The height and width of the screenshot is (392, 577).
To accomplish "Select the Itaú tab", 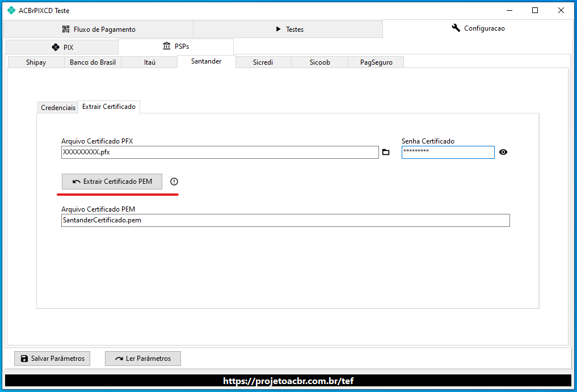I will point(149,62).
